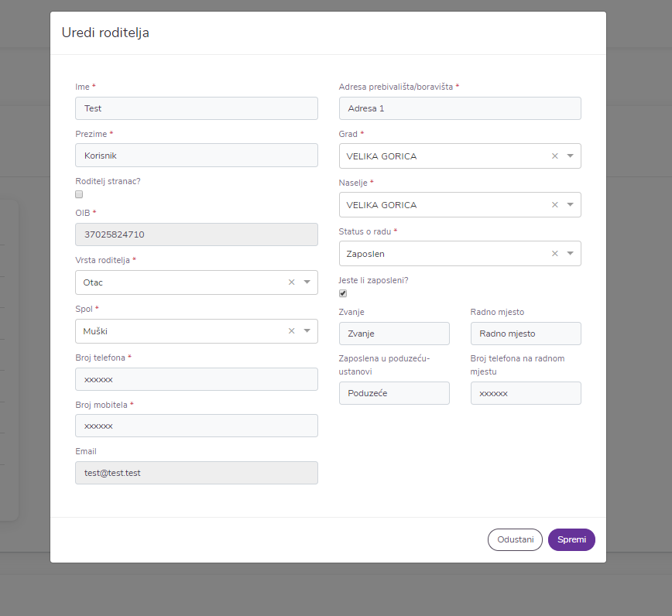Image resolution: width=672 pixels, height=616 pixels.
Task: Open the Vrsta roditelja dropdown arrow
Action: coord(307,282)
